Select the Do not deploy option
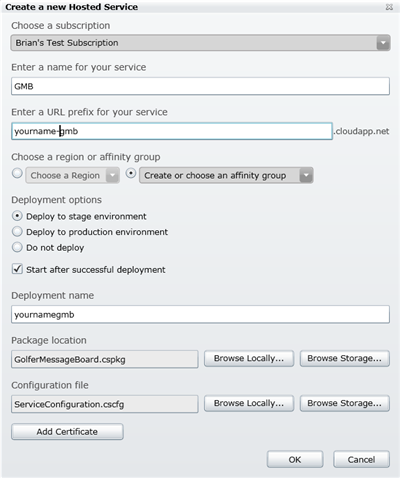The height and width of the screenshot is (478, 400). (x=17, y=247)
